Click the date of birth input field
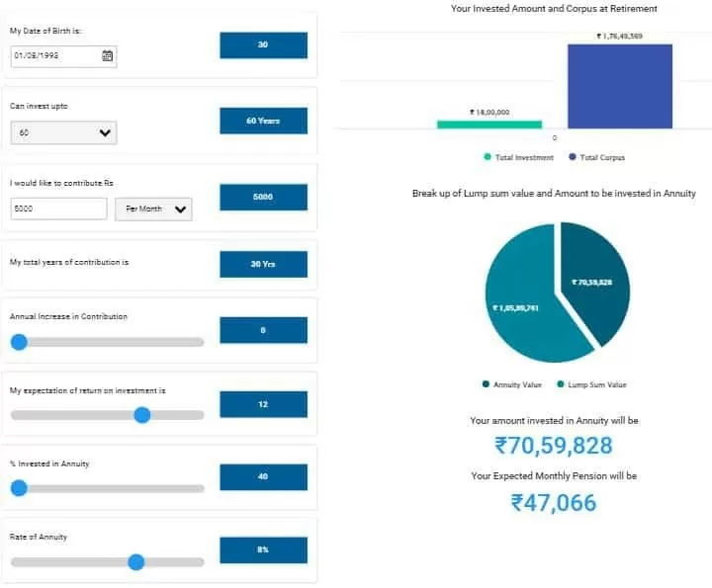712x588 pixels. (55, 56)
